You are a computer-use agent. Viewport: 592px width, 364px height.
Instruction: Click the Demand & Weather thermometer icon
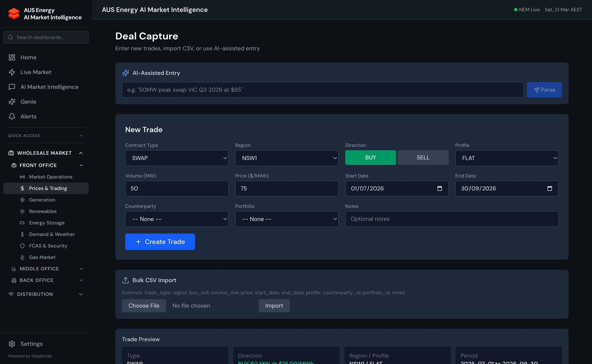tap(22, 234)
